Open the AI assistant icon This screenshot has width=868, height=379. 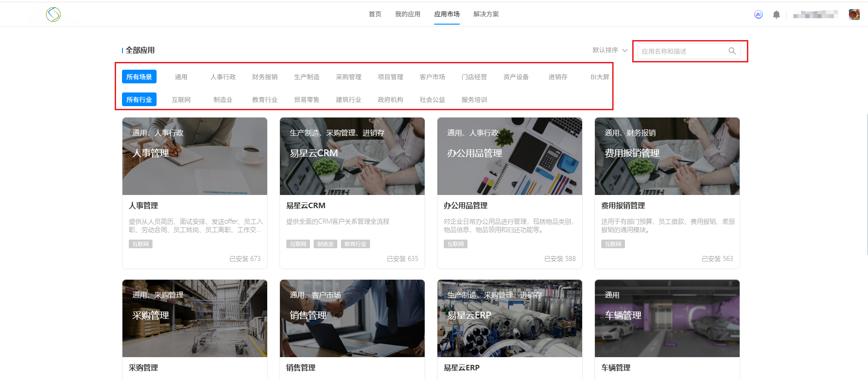[x=758, y=15]
